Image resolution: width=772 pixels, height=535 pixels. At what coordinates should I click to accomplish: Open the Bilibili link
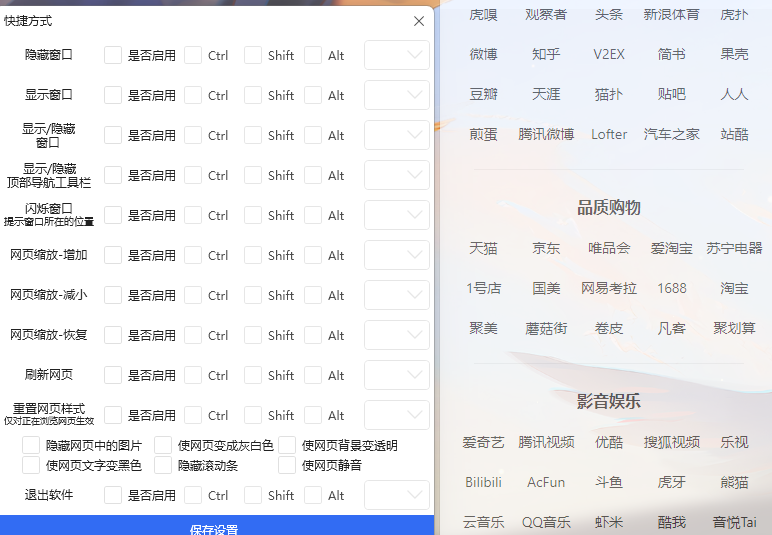point(483,482)
